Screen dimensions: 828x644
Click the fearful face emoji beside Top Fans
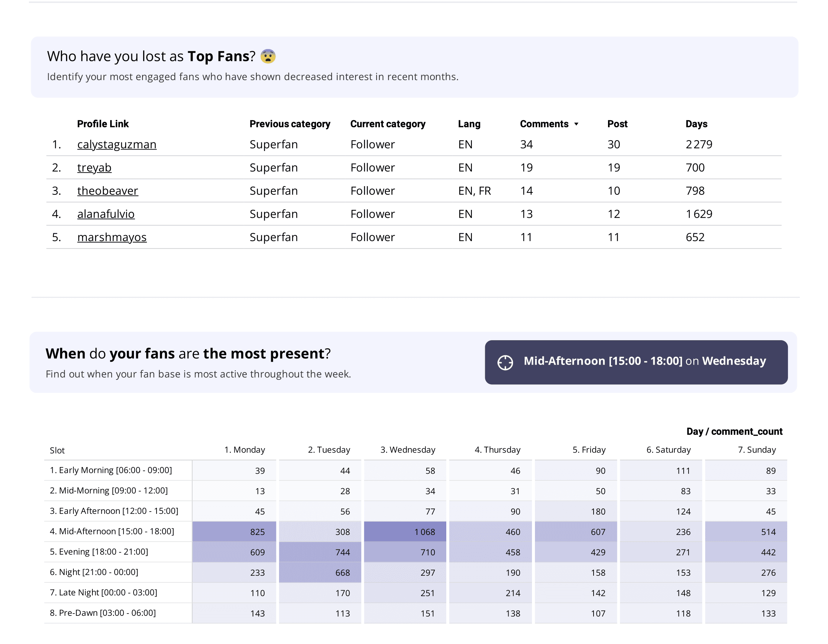click(268, 56)
